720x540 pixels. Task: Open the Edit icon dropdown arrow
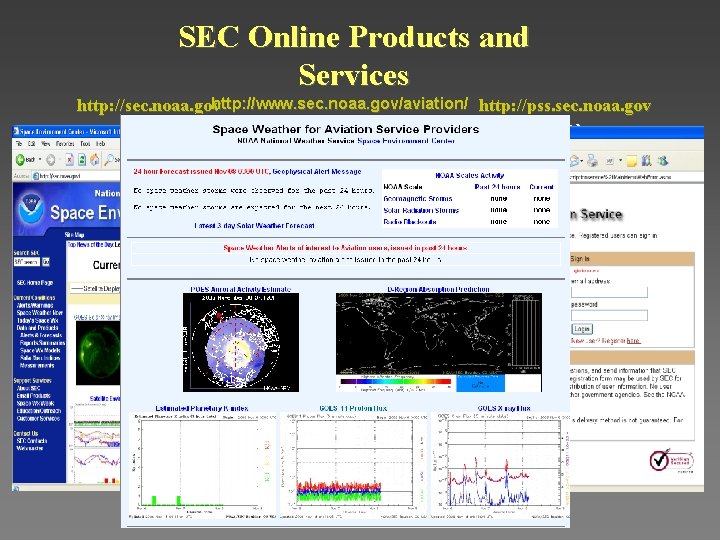(x=620, y=161)
